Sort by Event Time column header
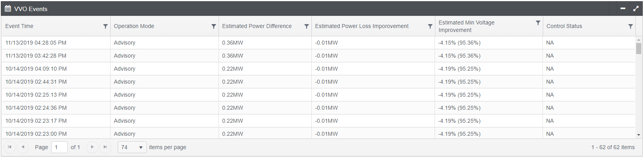The height and width of the screenshot is (159, 644). point(19,26)
